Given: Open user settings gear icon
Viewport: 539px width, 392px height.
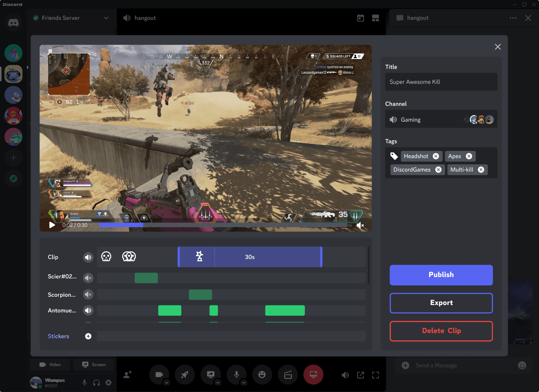Looking at the screenshot, I should coord(108,383).
